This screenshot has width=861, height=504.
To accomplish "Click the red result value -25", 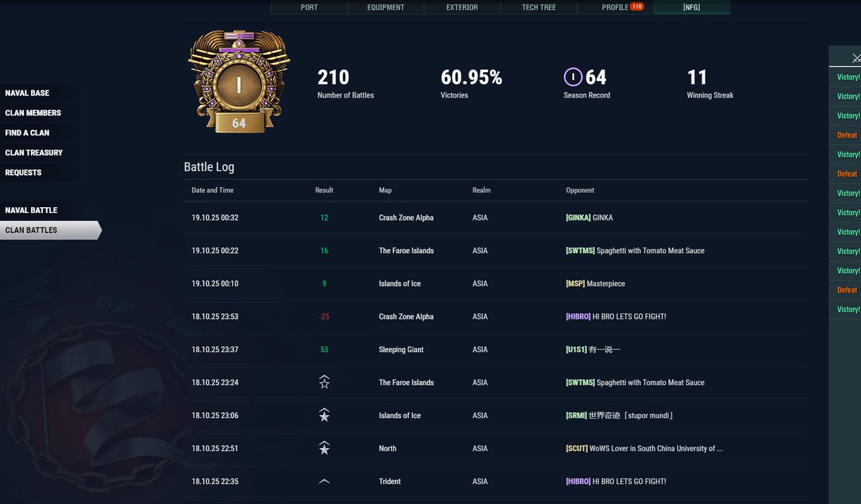I will pyautogui.click(x=324, y=317).
